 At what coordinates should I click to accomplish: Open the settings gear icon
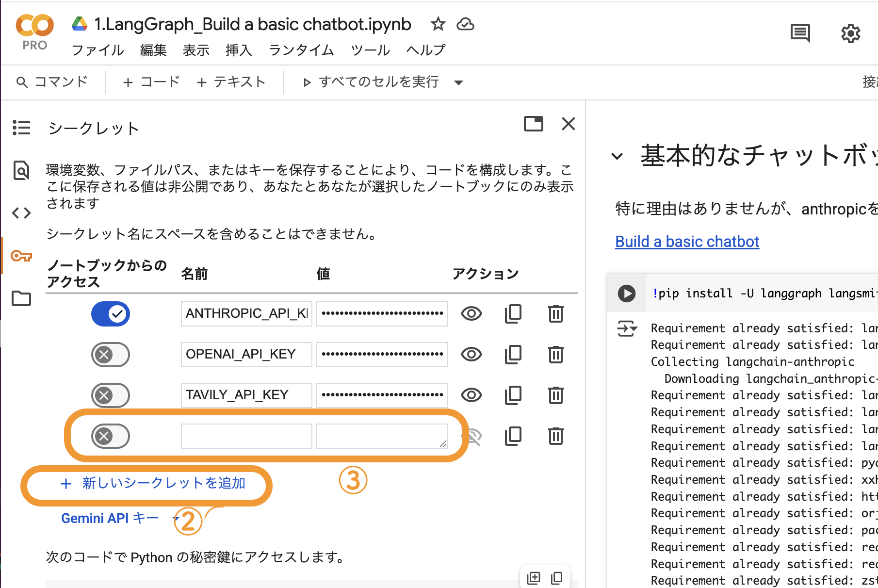coord(851,33)
